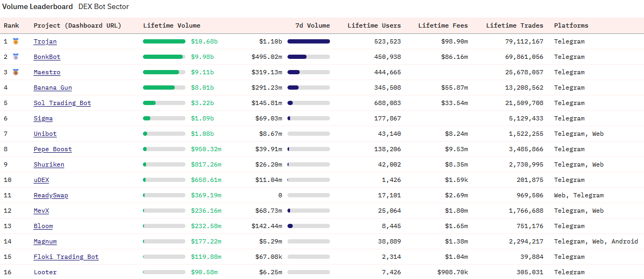Select the 523,523 lifetime users cell
This screenshot has width=644, height=279.
coord(387,41)
